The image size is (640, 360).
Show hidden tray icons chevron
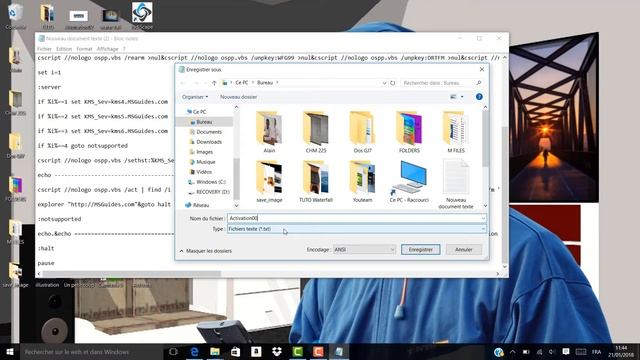(513, 352)
